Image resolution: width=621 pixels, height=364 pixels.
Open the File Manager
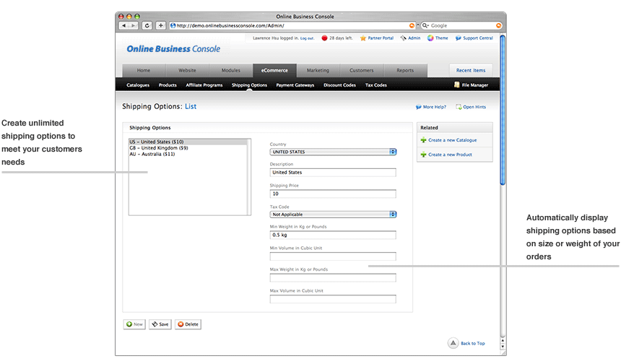(x=471, y=85)
